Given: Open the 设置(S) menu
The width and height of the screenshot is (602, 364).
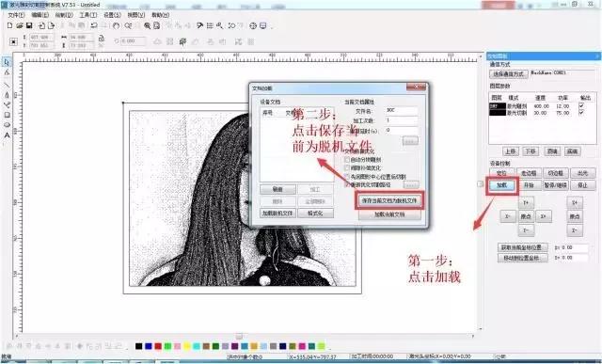Looking at the screenshot, I should click(112, 15).
